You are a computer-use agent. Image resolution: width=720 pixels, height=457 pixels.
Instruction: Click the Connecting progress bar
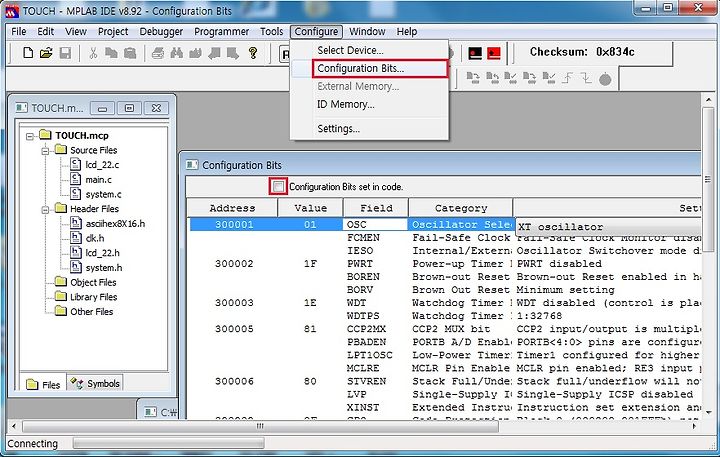pyautogui.click(x=168, y=443)
